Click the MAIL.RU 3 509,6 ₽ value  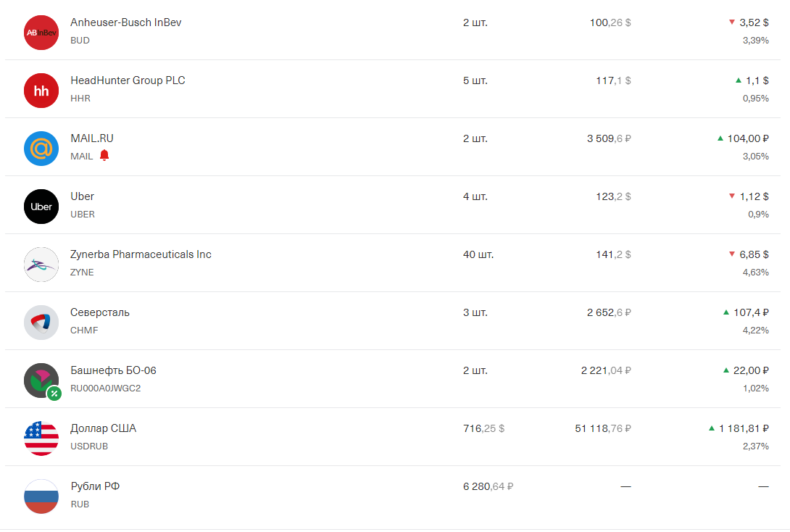[x=609, y=138]
